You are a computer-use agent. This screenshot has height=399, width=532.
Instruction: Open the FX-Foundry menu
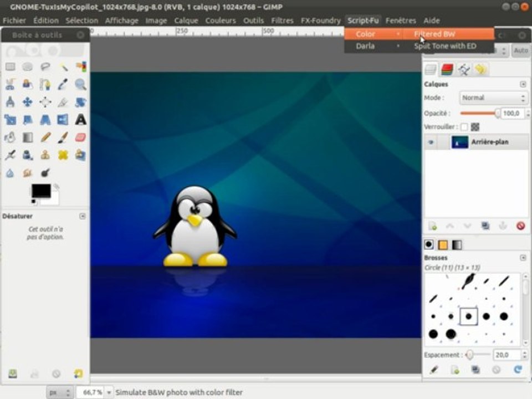[x=321, y=21]
